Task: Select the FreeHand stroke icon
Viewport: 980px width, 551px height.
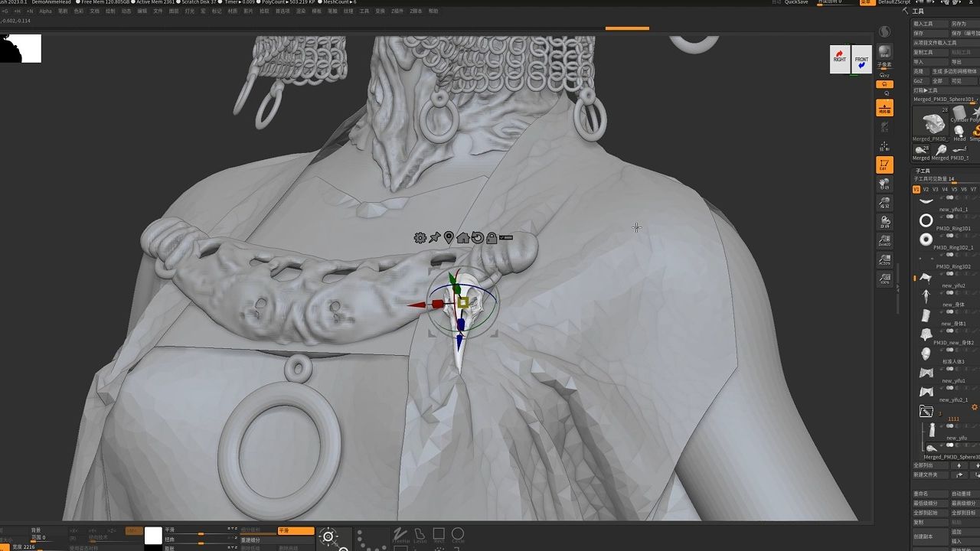Action: click(x=400, y=534)
